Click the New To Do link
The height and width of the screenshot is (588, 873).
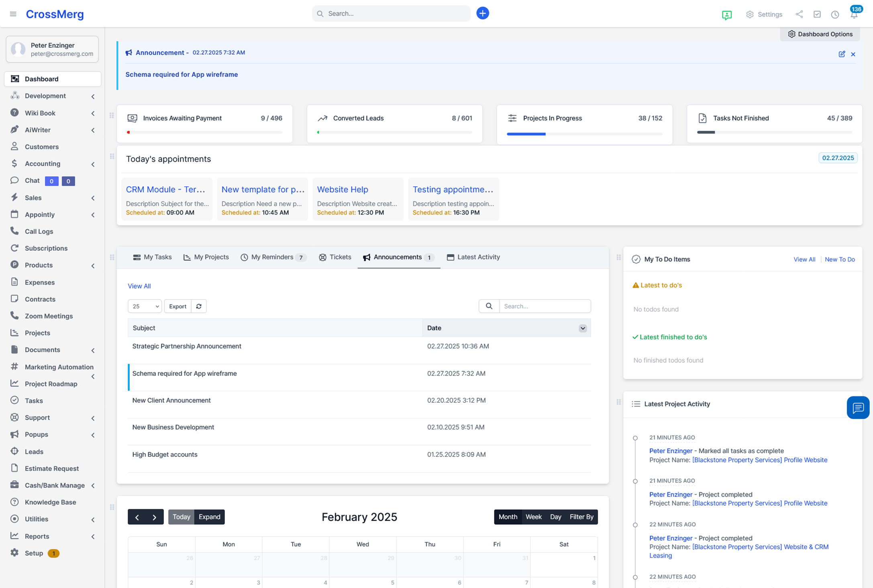coord(840,259)
